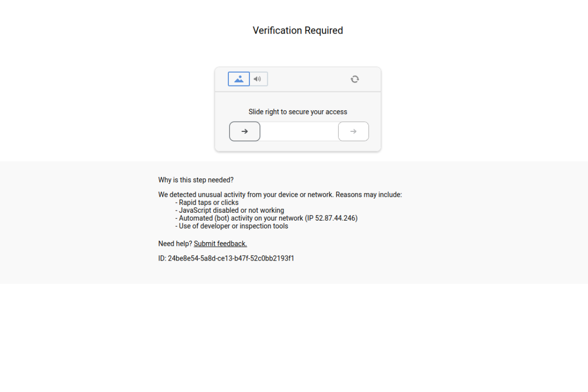The height and width of the screenshot is (392, 588).
Task: Click the IP address 52.87.44.246
Action: 335,218
